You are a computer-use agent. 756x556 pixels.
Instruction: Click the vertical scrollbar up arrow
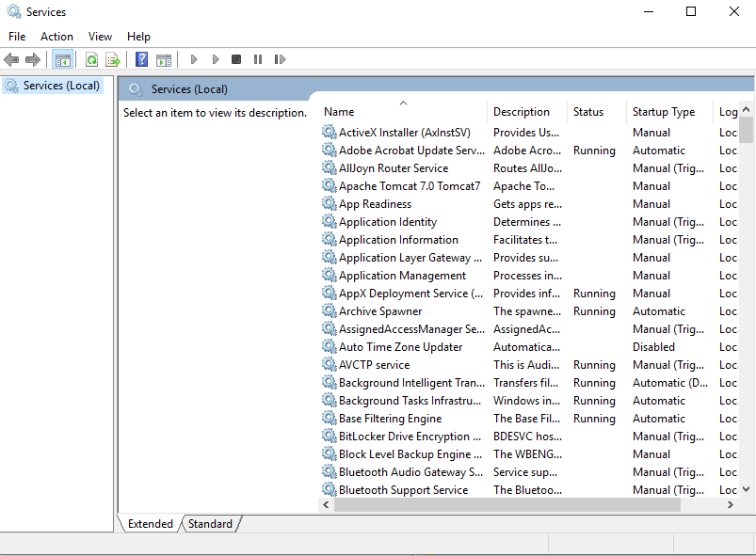tap(746, 110)
